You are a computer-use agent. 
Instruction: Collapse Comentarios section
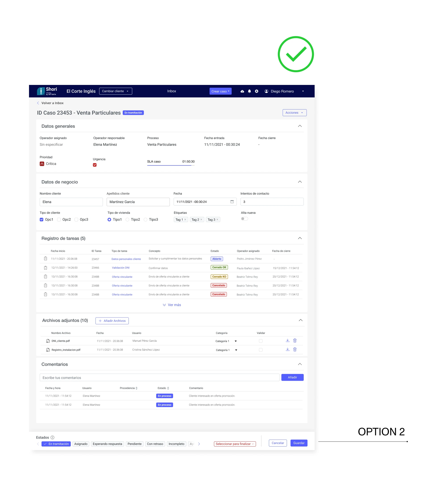coord(300,364)
